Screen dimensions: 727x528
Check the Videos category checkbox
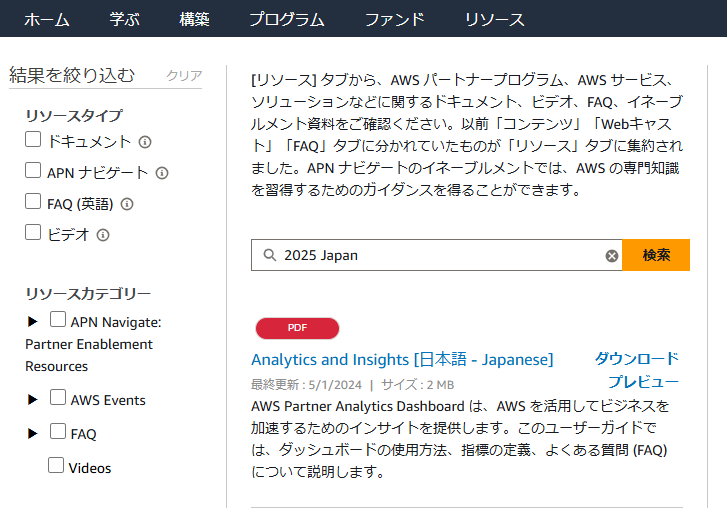(x=56, y=465)
